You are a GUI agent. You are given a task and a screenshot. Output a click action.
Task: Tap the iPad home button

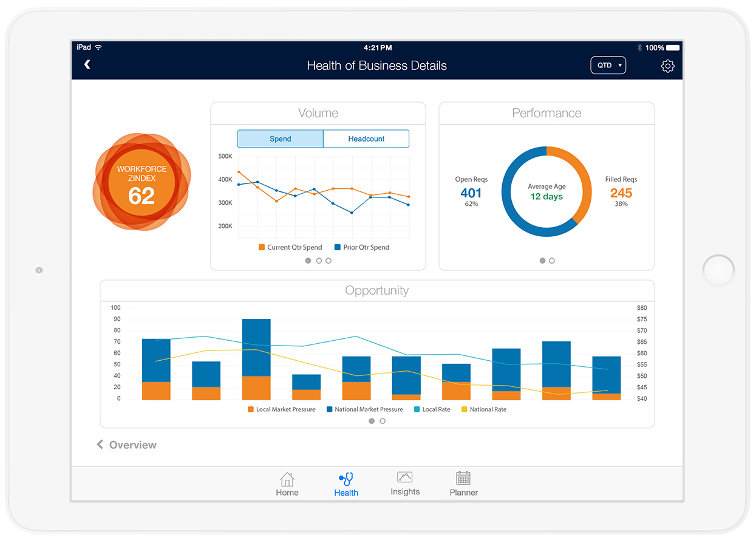pyautogui.click(x=718, y=271)
